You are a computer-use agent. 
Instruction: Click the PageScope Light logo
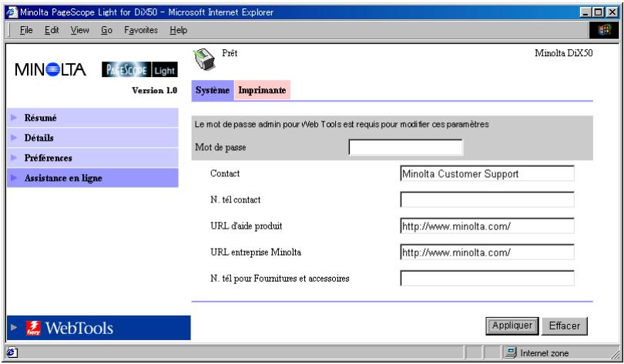pyautogui.click(x=139, y=70)
